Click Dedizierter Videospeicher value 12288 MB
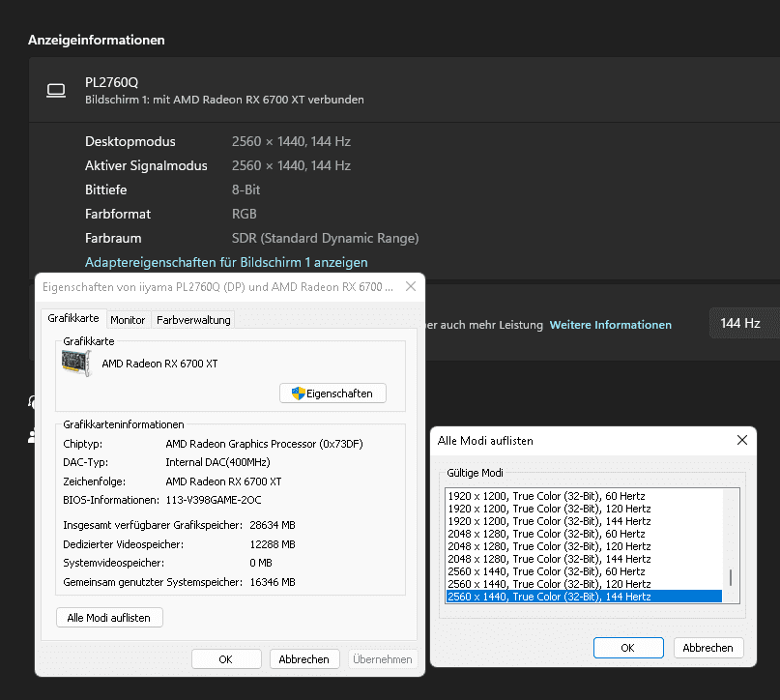Viewport: 780px width, 700px height. [273, 544]
